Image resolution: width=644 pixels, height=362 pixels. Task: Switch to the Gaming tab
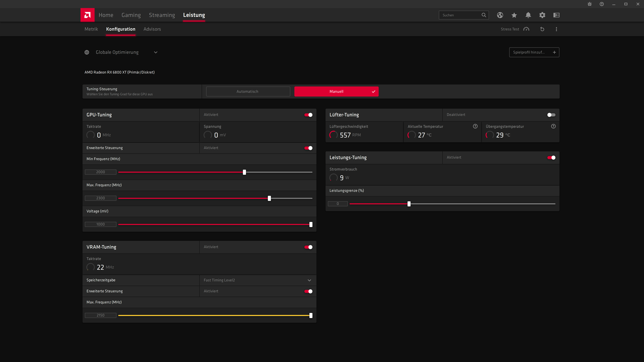(131, 15)
